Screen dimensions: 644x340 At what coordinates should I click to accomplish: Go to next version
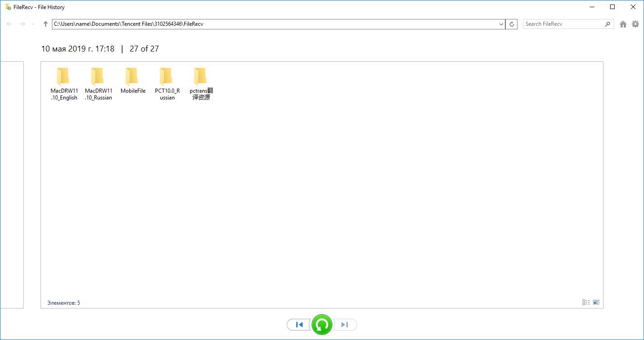click(345, 325)
